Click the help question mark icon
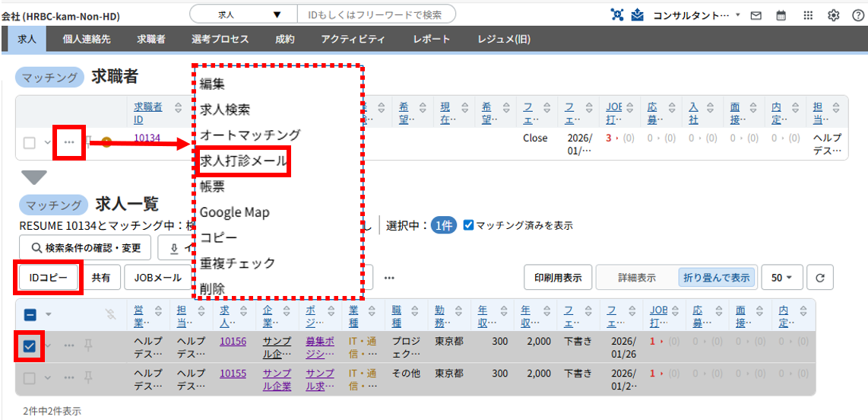 858,15
